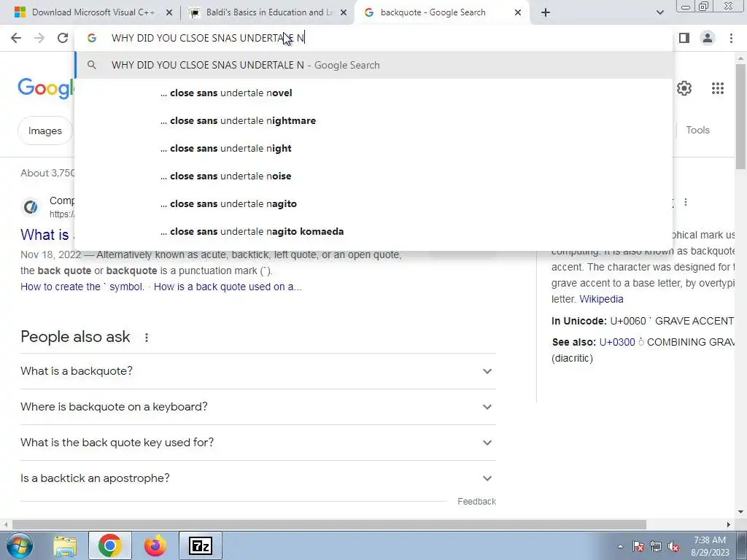Click the Images filter chip
747x560 pixels.
[x=44, y=131]
